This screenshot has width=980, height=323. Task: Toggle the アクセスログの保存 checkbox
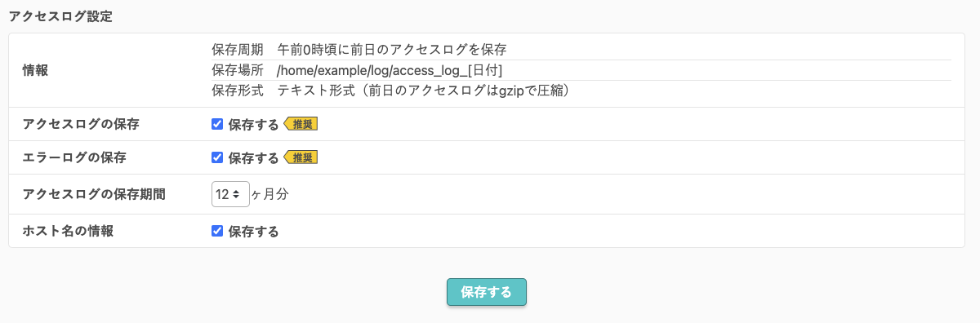point(217,124)
